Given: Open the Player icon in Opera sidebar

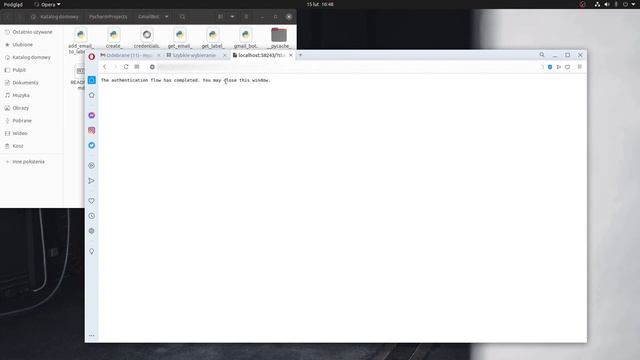Looking at the screenshot, I should tap(91, 166).
